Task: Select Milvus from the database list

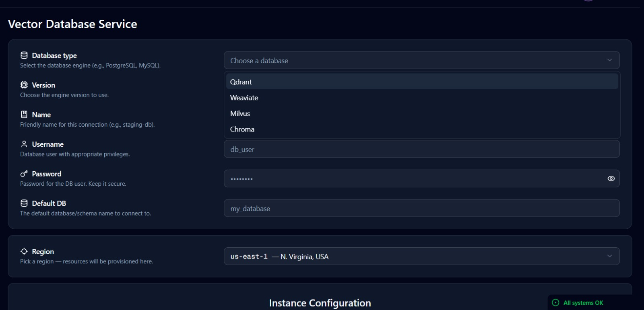Action: click(x=422, y=113)
